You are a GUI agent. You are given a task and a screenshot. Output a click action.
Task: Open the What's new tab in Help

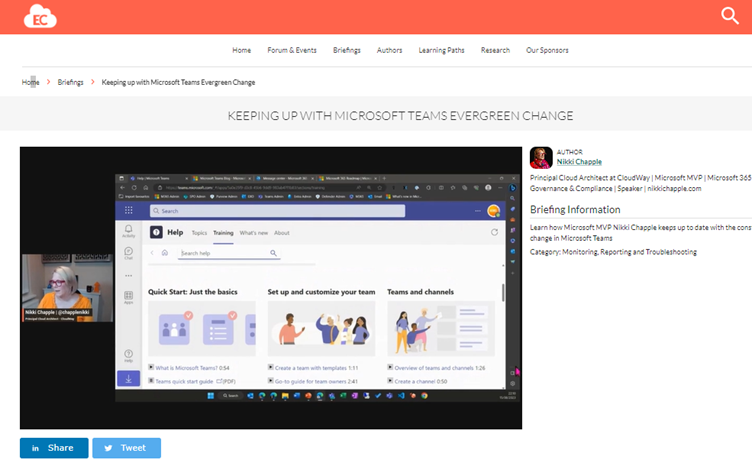point(254,233)
